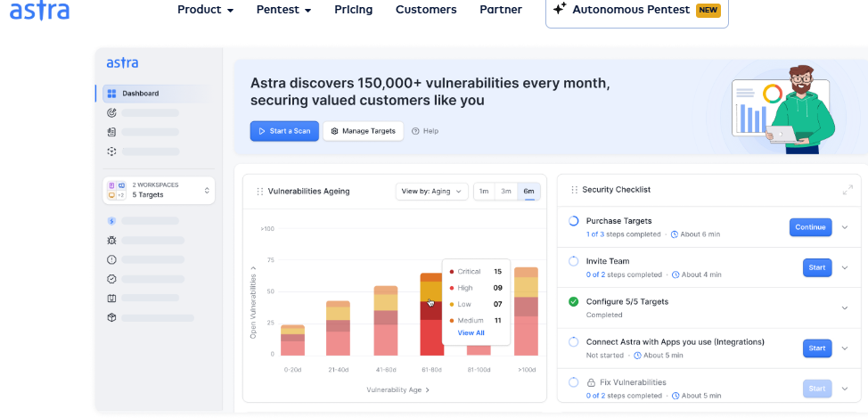This screenshot has height=418, width=868.
Task: Open the View by: Aging dropdown
Action: [x=432, y=192]
